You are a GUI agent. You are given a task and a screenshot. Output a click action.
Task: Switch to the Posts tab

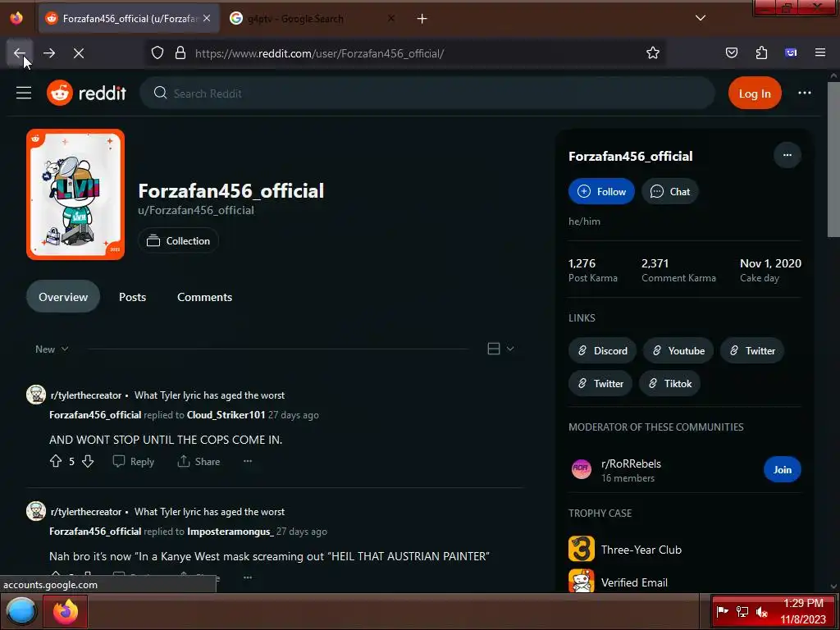click(x=132, y=297)
